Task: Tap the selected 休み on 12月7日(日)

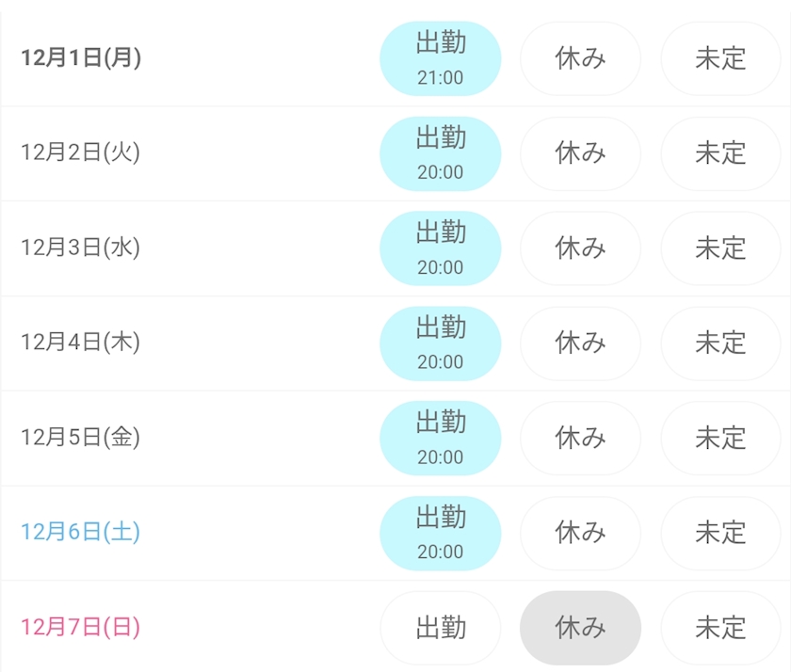Action: [580, 628]
